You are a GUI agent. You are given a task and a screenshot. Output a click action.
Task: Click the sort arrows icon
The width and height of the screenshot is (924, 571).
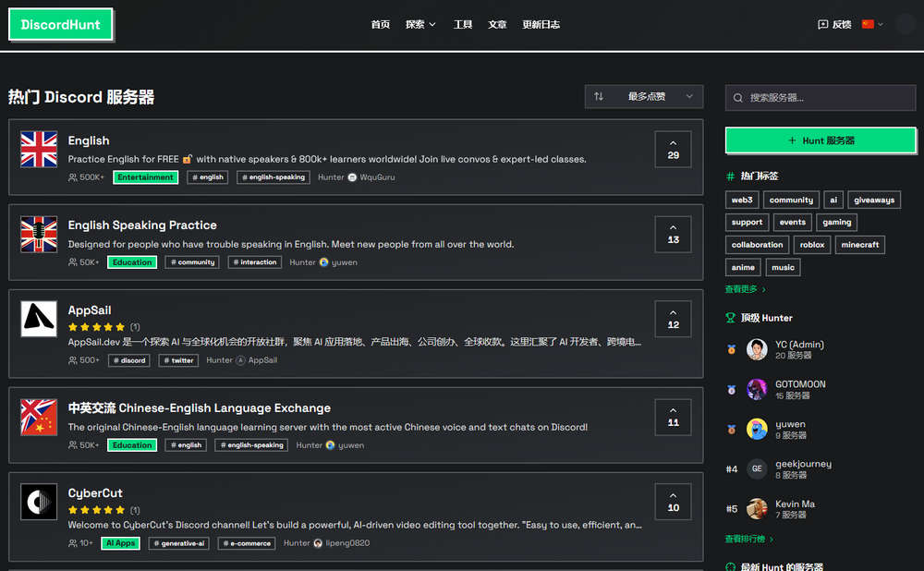click(599, 96)
